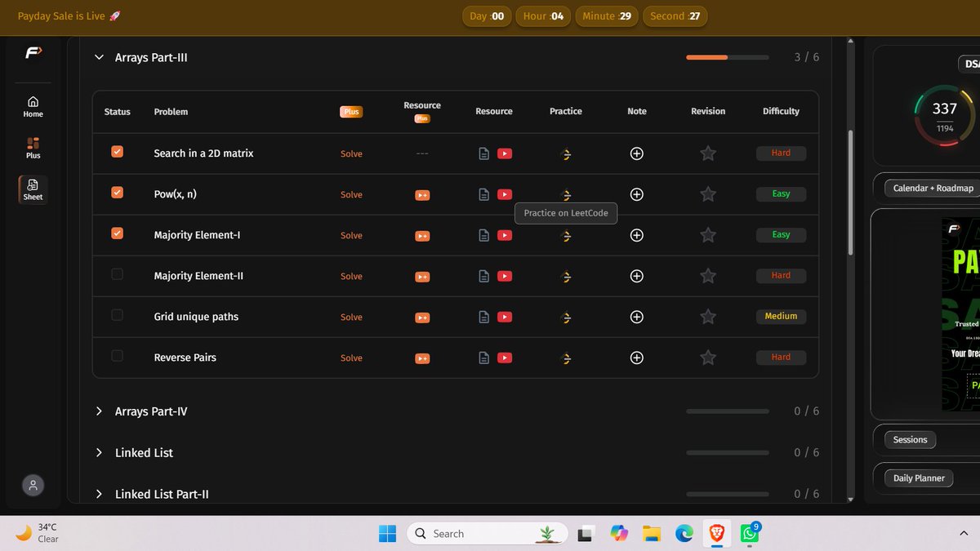The width and height of the screenshot is (980, 551).
Task: Play YouTube video for Pow(x, n)
Action: tap(505, 194)
